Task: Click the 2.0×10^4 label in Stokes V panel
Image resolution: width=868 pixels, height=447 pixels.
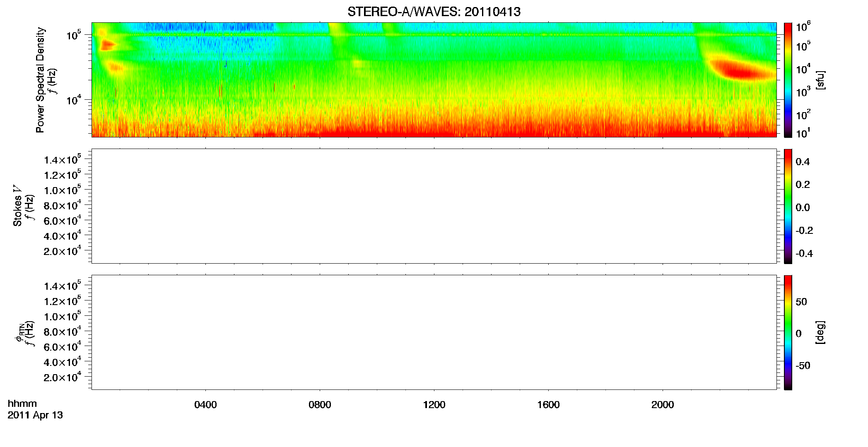Action: click(62, 250)
